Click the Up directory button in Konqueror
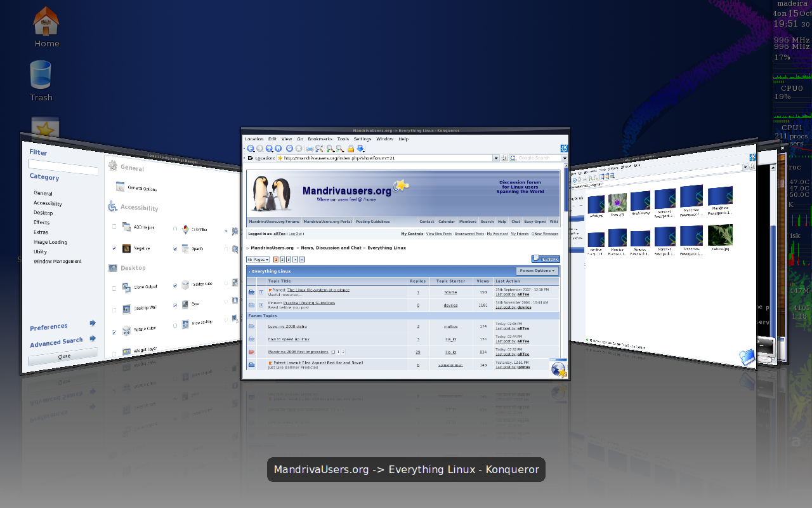The image size is (812, 508). pos(269,149)
